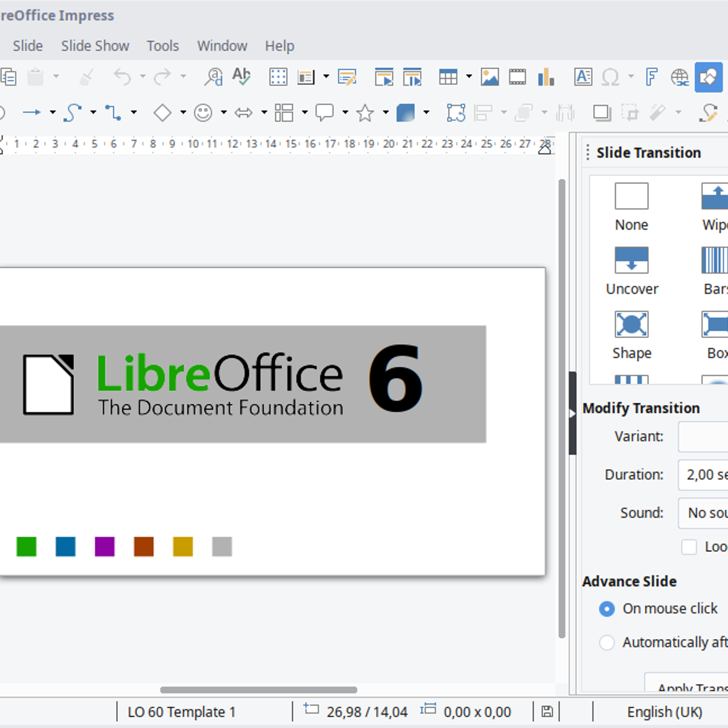
Task: Insert a table
Action: point(448,77)
